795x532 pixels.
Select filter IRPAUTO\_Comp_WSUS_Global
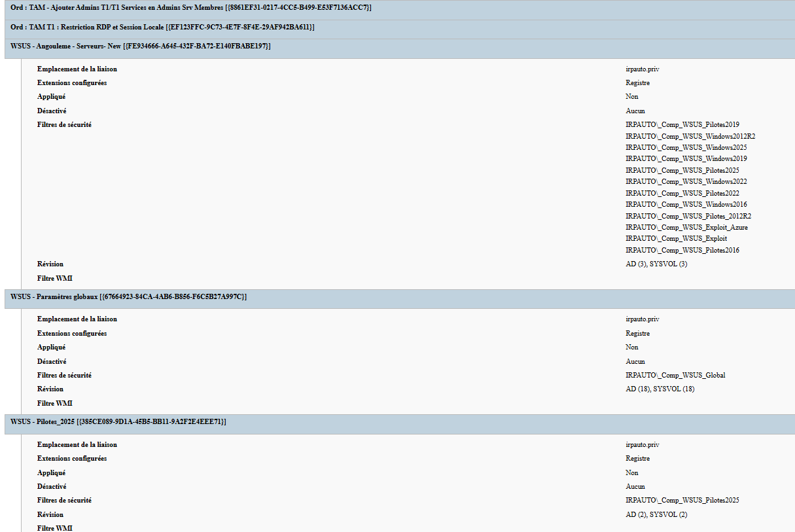[675, 375]
